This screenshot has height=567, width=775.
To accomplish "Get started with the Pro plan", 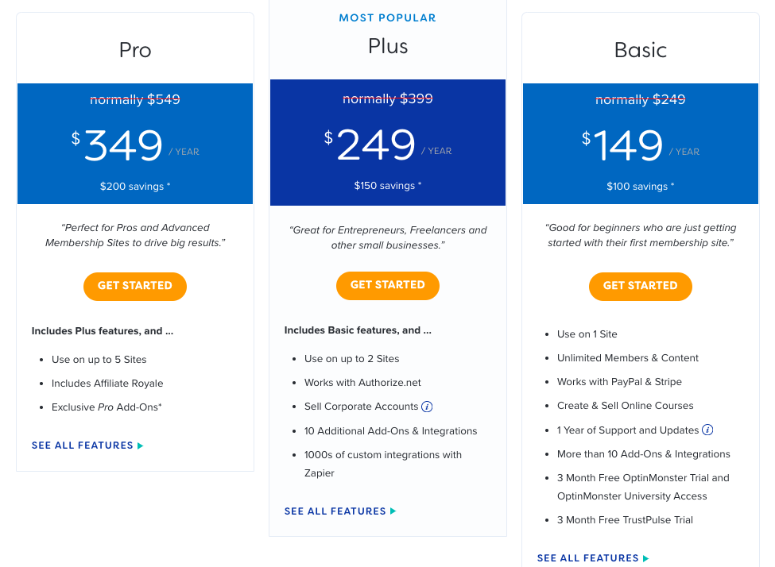I will [x=135, y=286].
